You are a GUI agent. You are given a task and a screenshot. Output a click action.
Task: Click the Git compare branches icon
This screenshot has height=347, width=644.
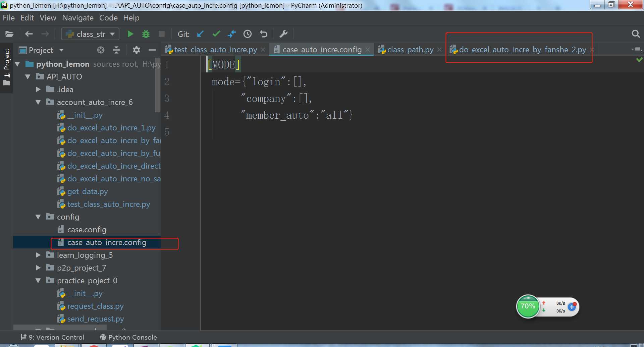click(232, 34)
